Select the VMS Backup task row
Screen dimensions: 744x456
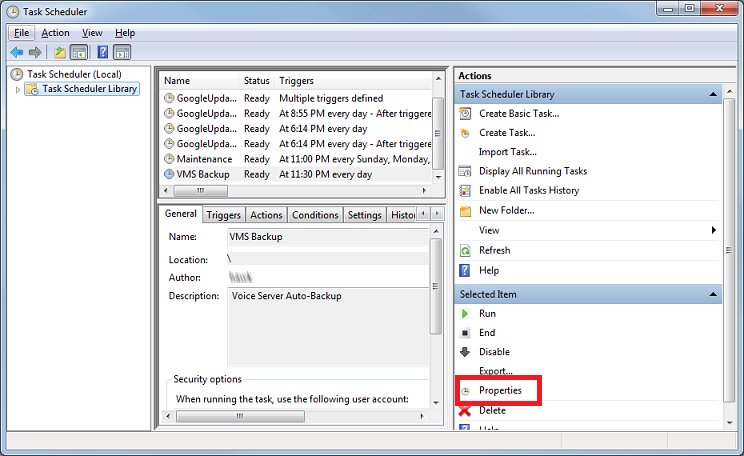pyautogui.click(x=203, y=174)
